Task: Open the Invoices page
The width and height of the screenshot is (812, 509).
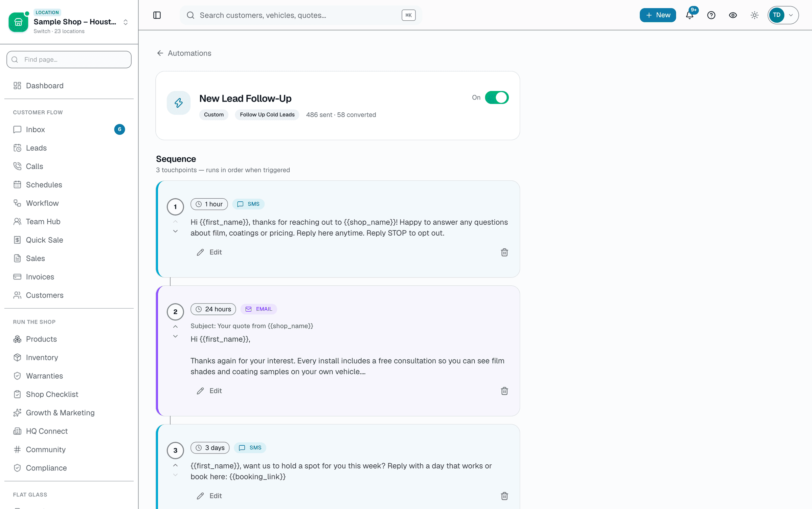Action: pyautogui.click(x=69, y=277)
